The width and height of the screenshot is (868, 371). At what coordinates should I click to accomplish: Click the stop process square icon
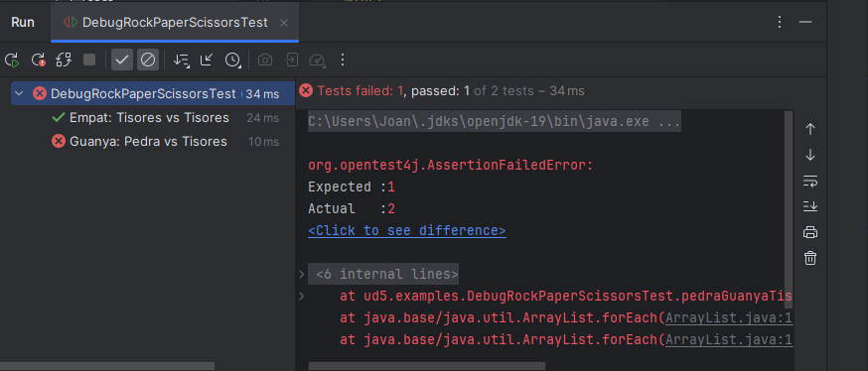89,60
